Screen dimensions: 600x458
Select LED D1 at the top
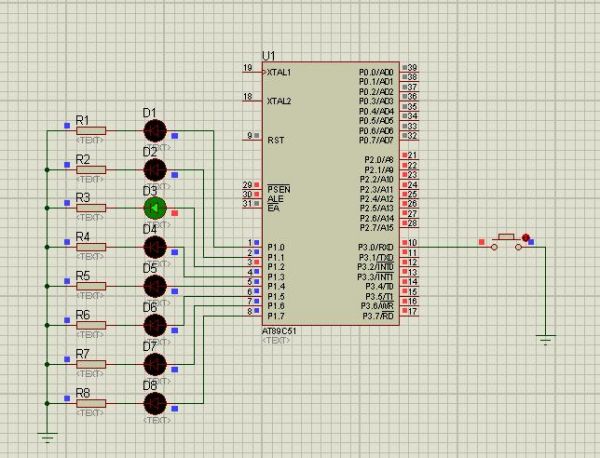pos(154,129)
